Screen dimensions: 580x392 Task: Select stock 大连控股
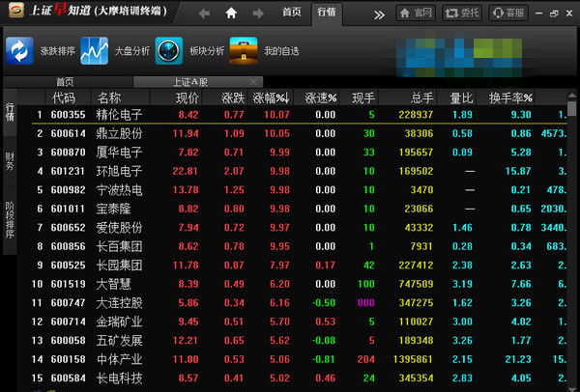(x=119, y=303)
